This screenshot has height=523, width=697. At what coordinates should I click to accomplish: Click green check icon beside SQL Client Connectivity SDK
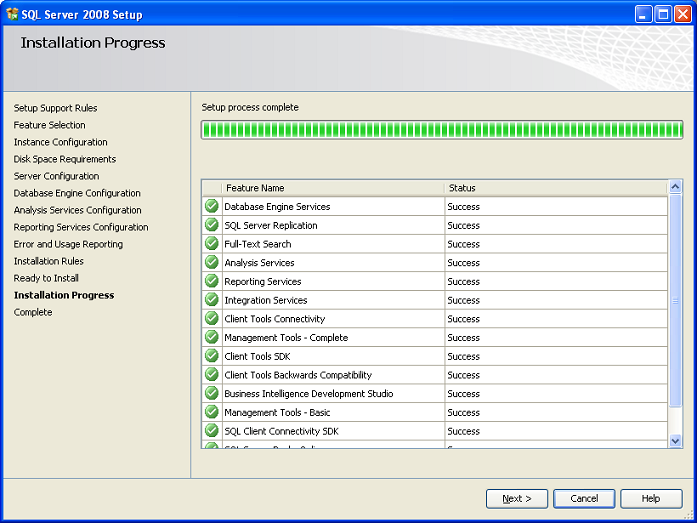coord(212,431)
